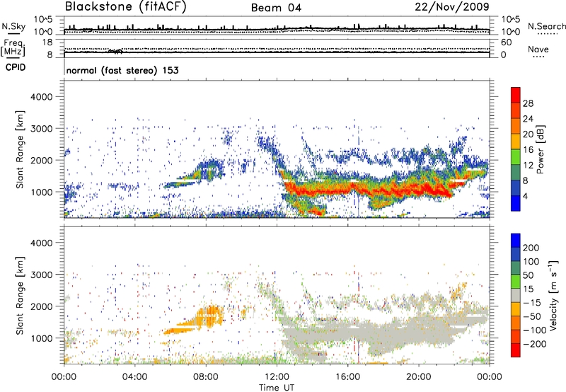Click the "Blackstone (fitACF)" plot title

pos(125,6)
